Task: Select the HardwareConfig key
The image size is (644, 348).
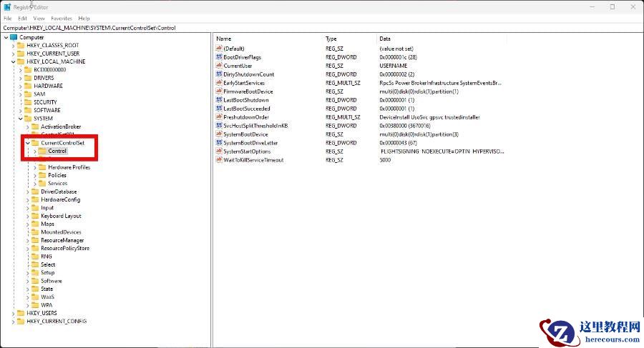Action: (x=60, y=200)
